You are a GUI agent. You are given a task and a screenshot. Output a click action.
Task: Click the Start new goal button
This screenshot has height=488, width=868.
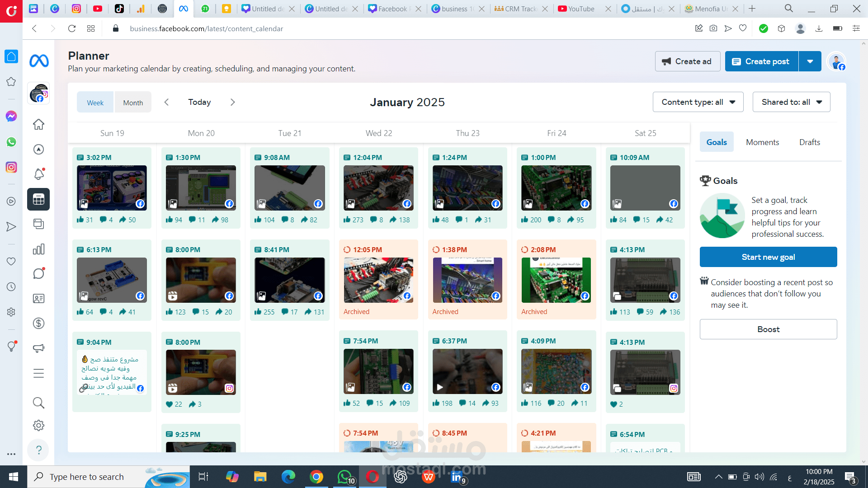point(768,257)
